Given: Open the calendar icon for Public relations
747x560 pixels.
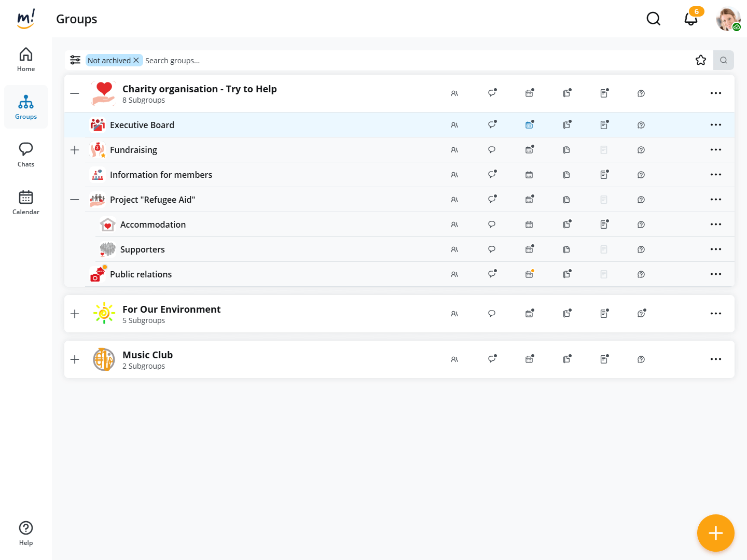Looking at the screenshot, I should pos(529,274).
